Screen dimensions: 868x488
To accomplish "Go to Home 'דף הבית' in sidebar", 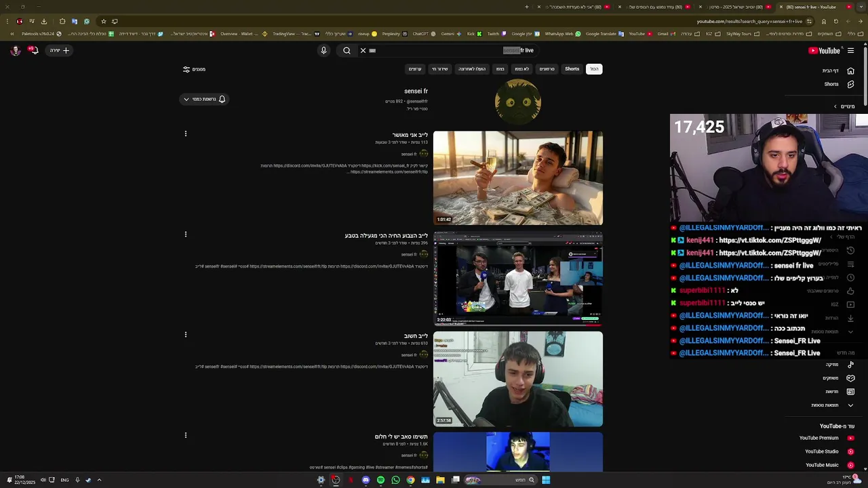I will [x=838, y=70].
